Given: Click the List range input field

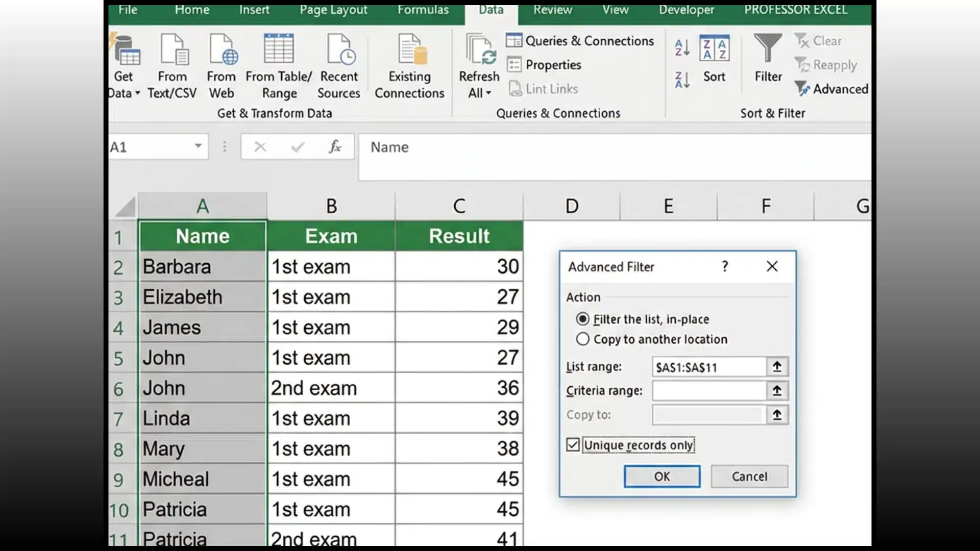Looking at the screenshot, I should [709, 367].
